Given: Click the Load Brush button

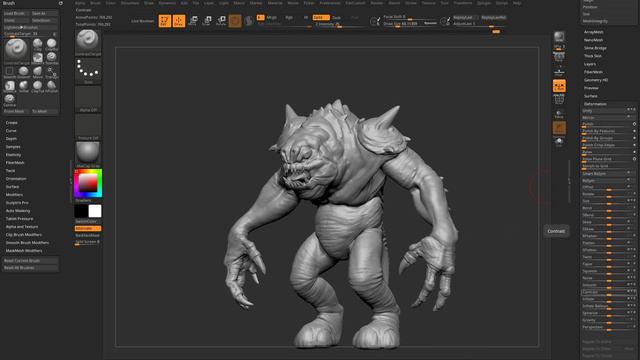Looking at the screenshot, I should click(x=17, y=13).
